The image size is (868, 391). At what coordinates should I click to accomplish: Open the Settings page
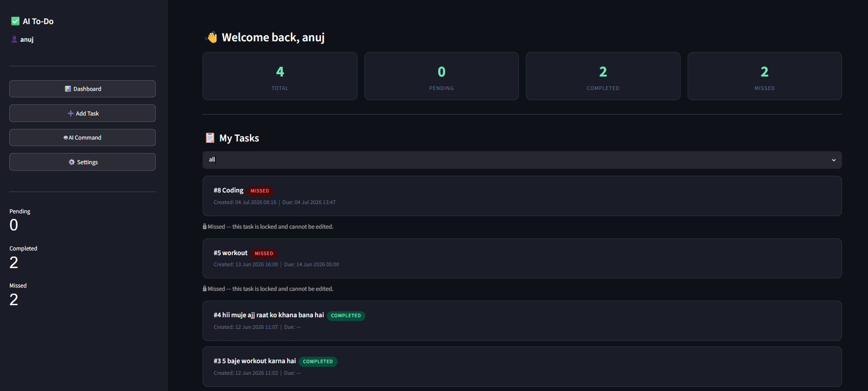coord(83,162)
